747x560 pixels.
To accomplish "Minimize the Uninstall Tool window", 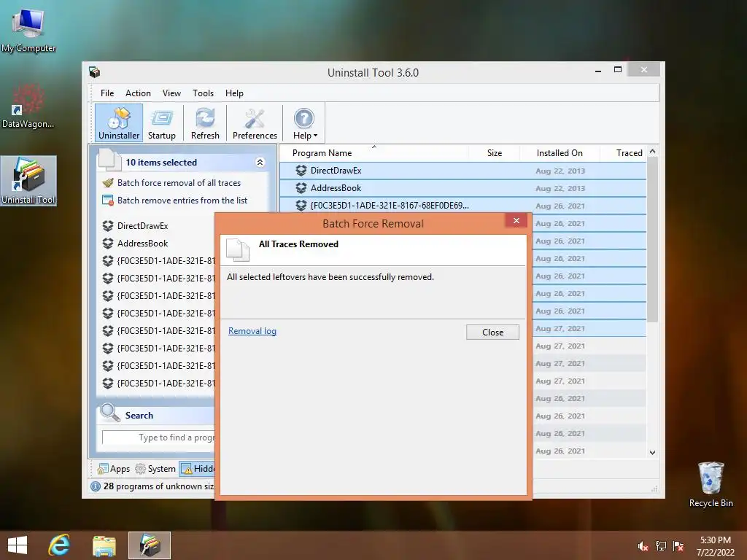I will (598, 71).
